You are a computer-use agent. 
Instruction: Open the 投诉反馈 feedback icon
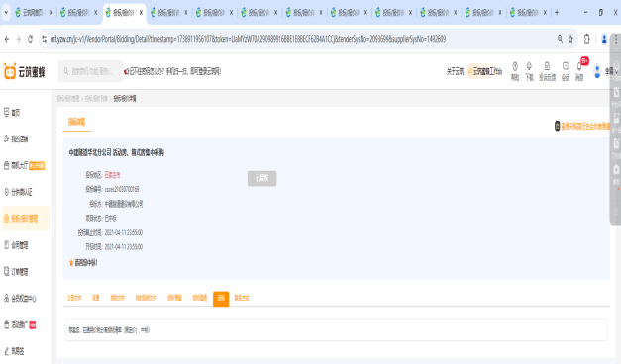tap(547, 71)
